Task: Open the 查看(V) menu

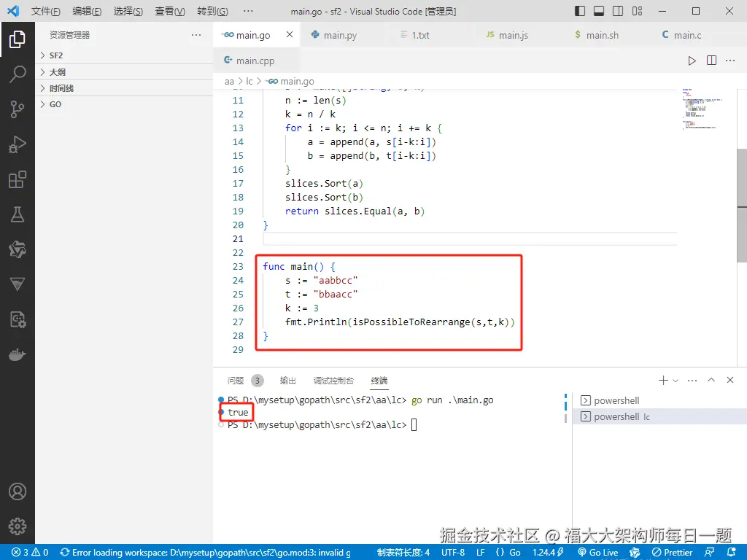Action: click(170, 11)
